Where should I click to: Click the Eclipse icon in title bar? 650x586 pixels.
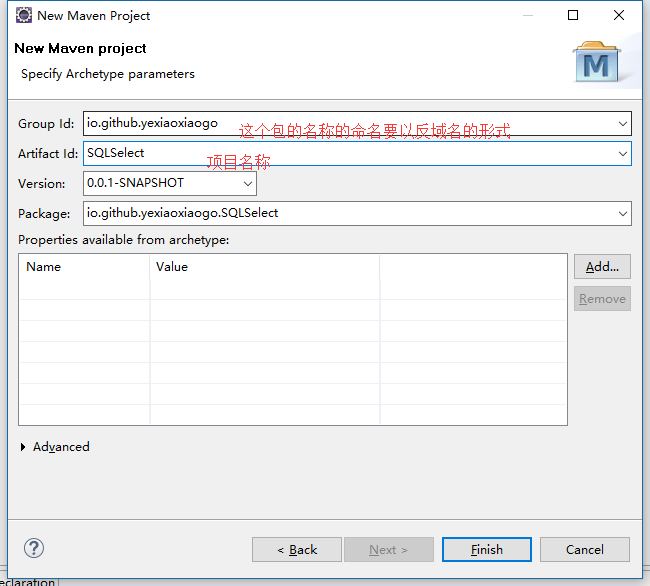coord(24,15)
